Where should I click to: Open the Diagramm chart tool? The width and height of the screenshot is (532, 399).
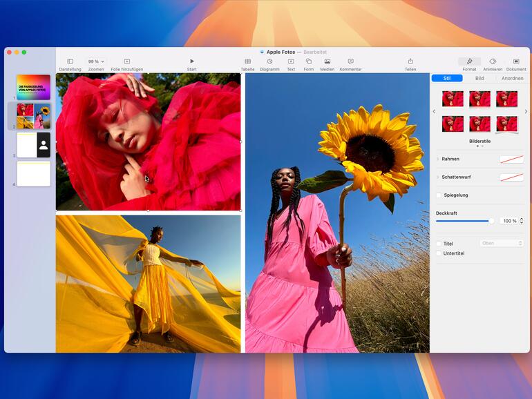(x=269, y=61)
